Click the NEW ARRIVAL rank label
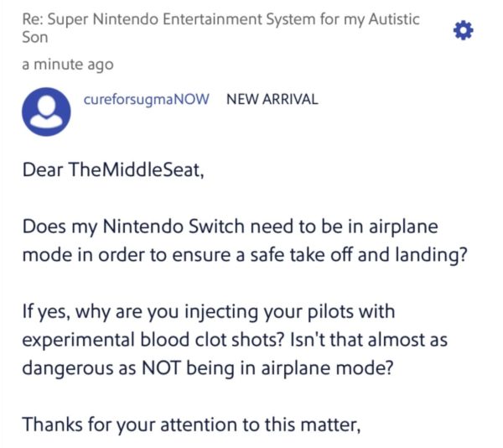The height and width of the screenshot is (448, 503). coord(272,99)
